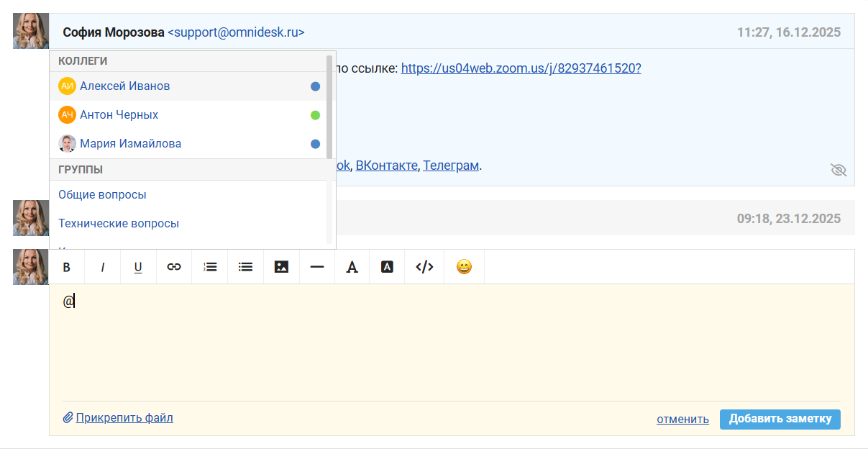The height and width of the screenshot is (449, 868).
Task: Insert a code block
Action: tap(424, 267)
